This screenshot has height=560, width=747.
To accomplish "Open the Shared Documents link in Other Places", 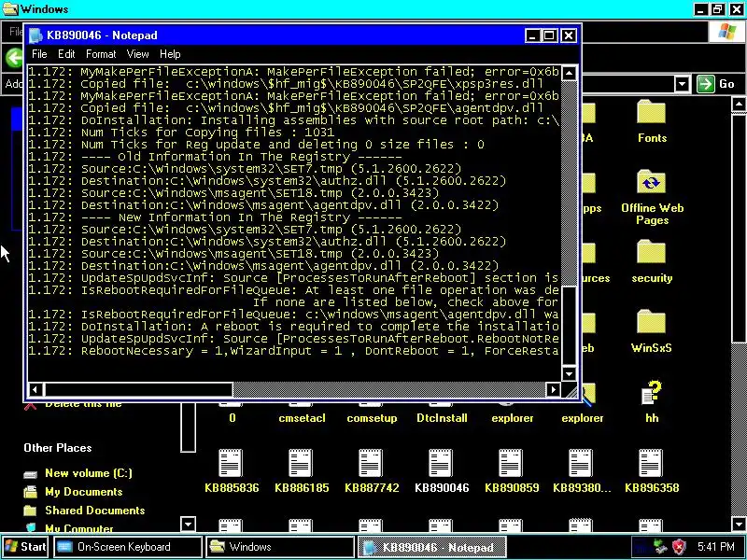I will tap(95, 511).
